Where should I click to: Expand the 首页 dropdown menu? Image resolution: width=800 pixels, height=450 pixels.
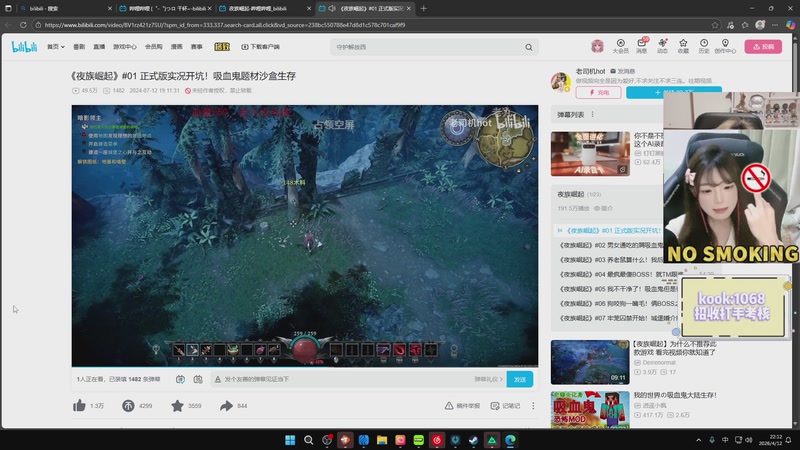(x=56, y=47)
